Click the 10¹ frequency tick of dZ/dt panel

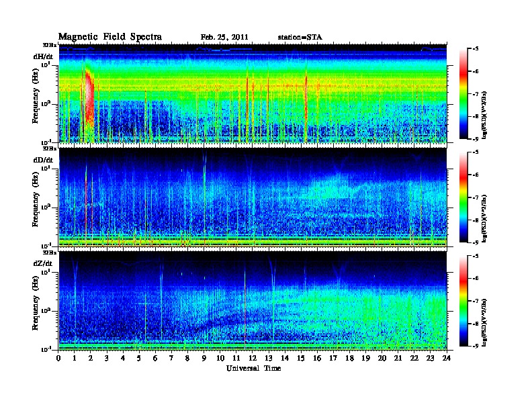(x=46, y=272)
